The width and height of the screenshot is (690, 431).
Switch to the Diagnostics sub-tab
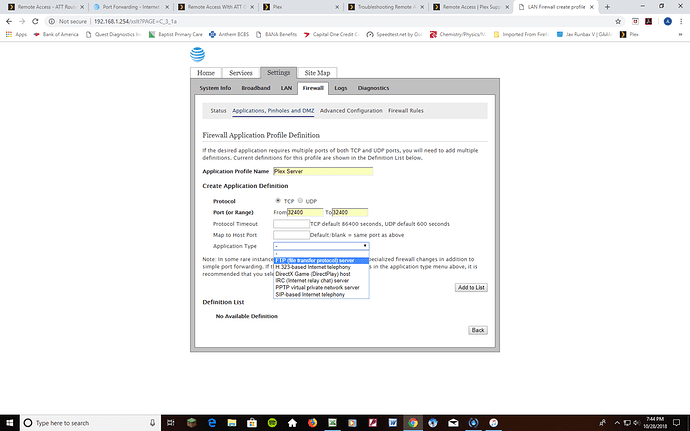[373, 88]
